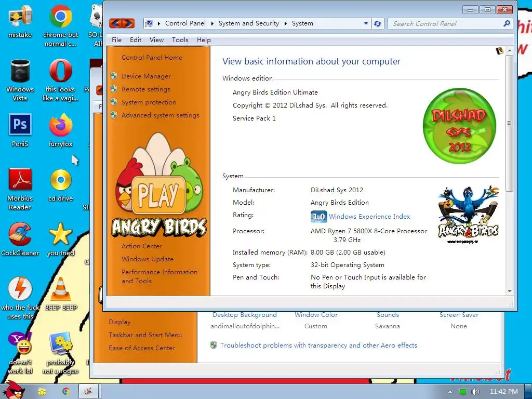
Task: Open the Opera 'this looks like' icon
Action: click(60, 80)
